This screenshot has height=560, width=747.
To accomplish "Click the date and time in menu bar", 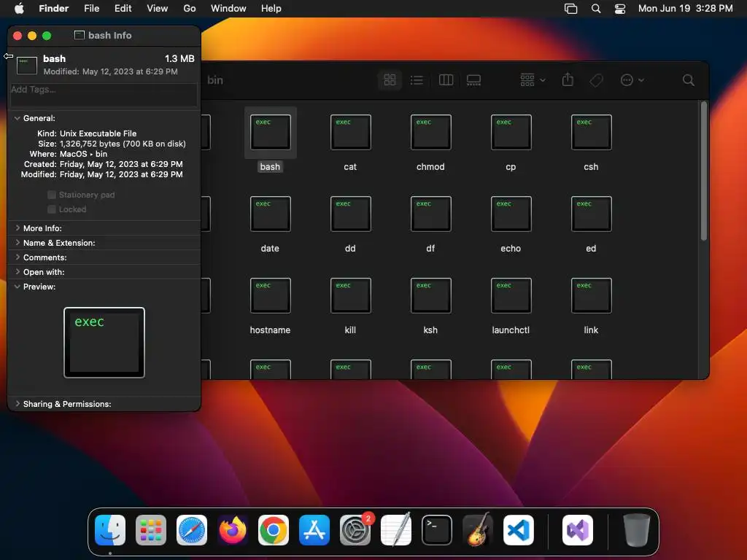I will pyautogui.click(x=686, y=9).
